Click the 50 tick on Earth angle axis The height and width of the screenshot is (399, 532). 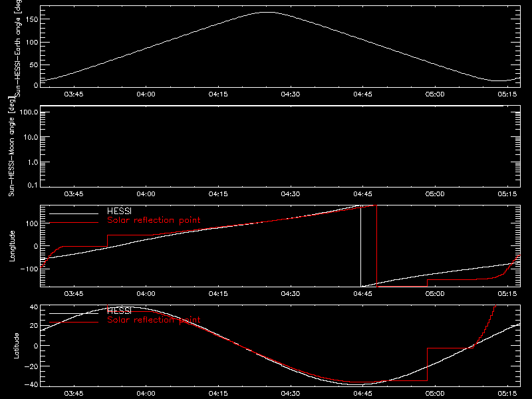click(34, 65)
